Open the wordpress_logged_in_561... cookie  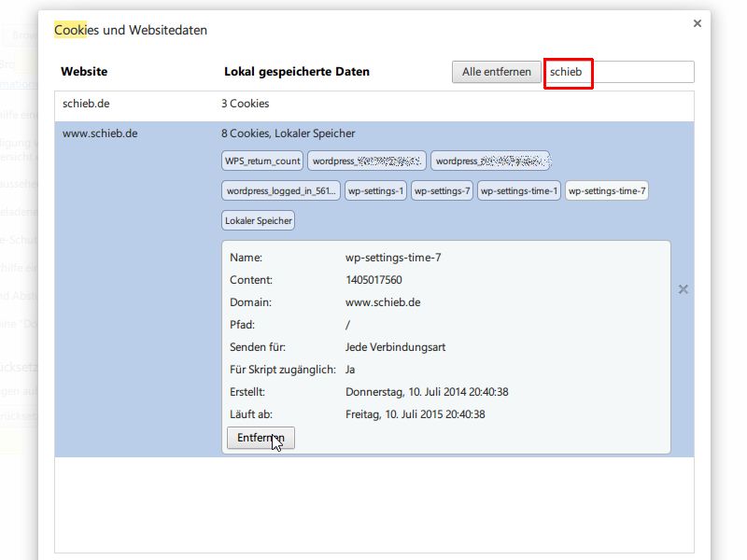tap(281, 191)
